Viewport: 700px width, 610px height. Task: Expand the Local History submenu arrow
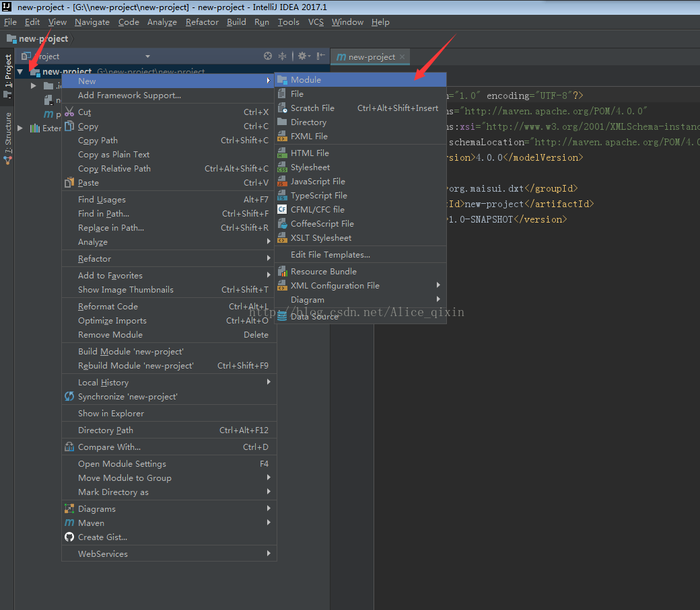point(269,381)
